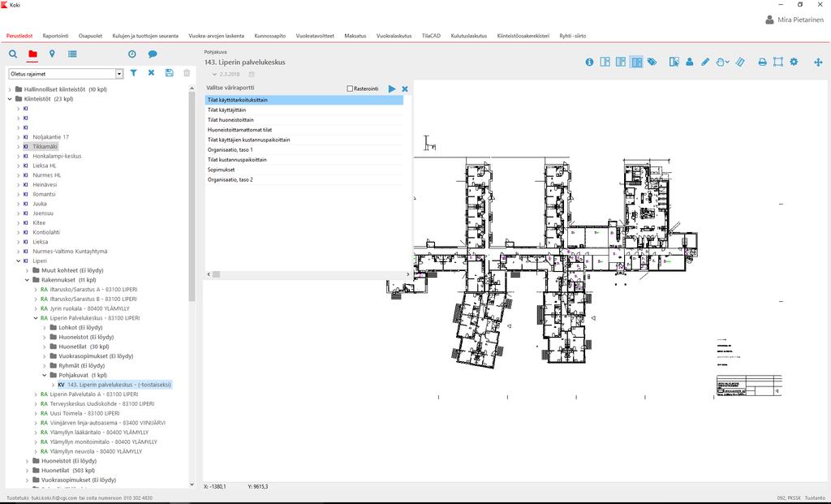This screenshot has width=831, height=504.
Task: Open floor plan settings gear
Action: (794, 62)
